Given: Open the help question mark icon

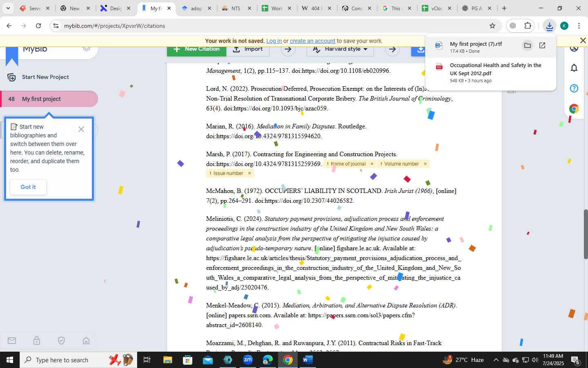Looking at the screenshot, I should (x=574, y=88).
